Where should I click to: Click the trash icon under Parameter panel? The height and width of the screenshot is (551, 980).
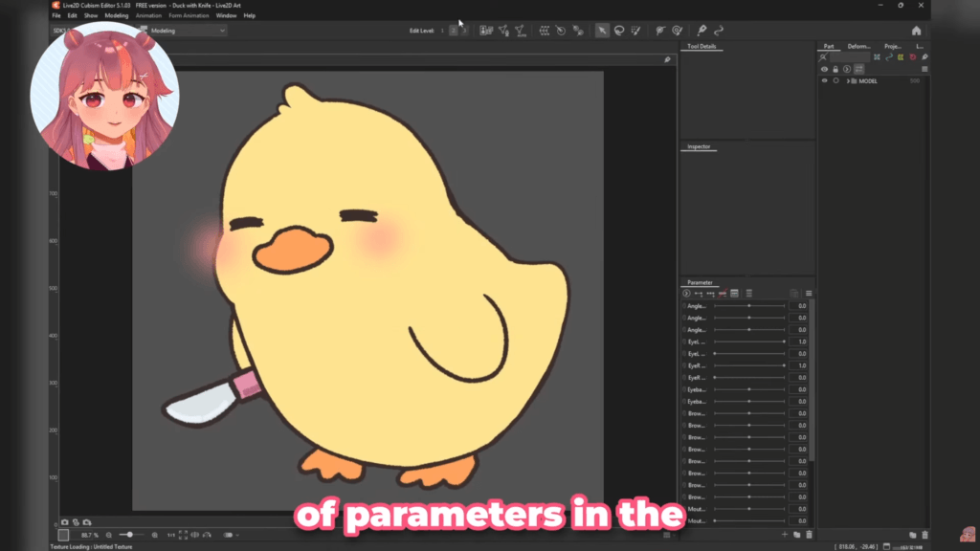809,535
